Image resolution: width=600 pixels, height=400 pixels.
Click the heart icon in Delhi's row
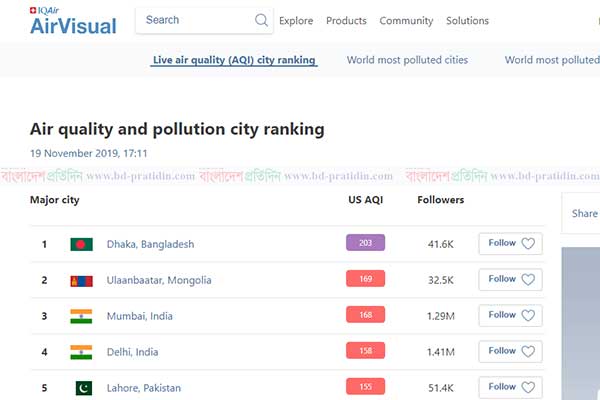click(528, 351)
